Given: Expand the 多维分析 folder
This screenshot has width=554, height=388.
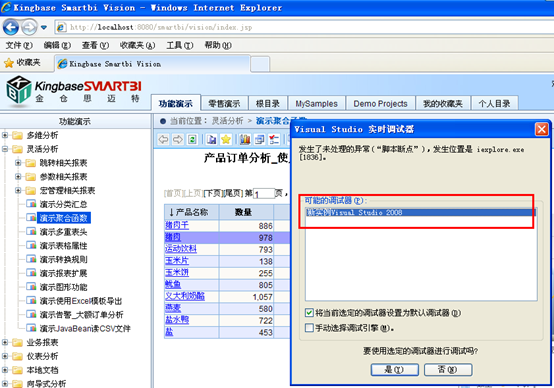Looking at the screenshot, I should pyautogui.click(x=5, y=135).
